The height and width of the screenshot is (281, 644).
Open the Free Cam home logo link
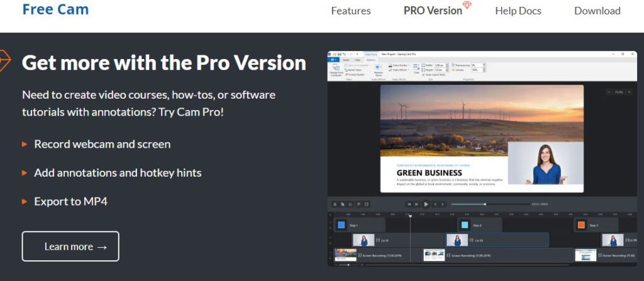coord(55,9)
